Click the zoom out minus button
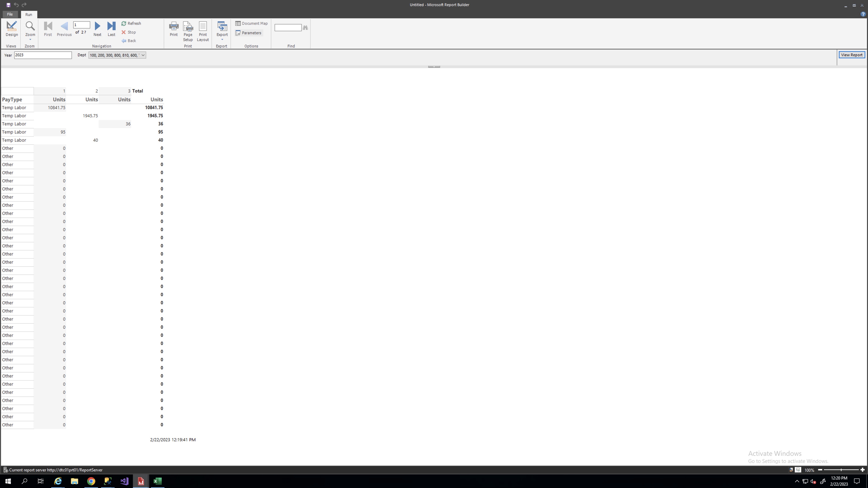This screenshot has width=868, height=488. pyautogui.click(x=820, y=470)
